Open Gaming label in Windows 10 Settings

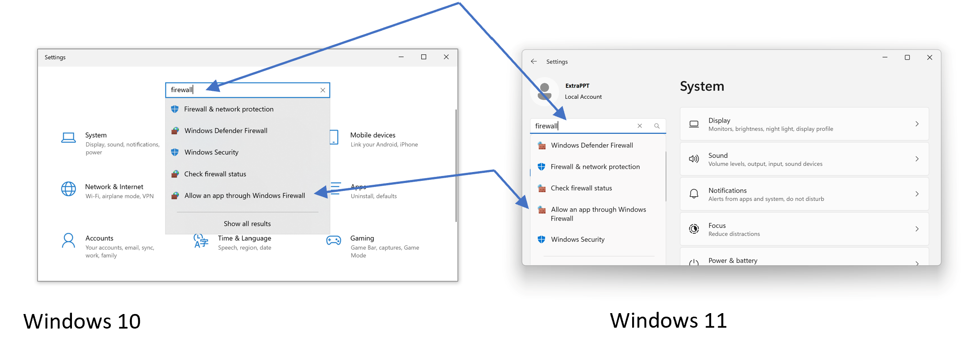[362, 238]
